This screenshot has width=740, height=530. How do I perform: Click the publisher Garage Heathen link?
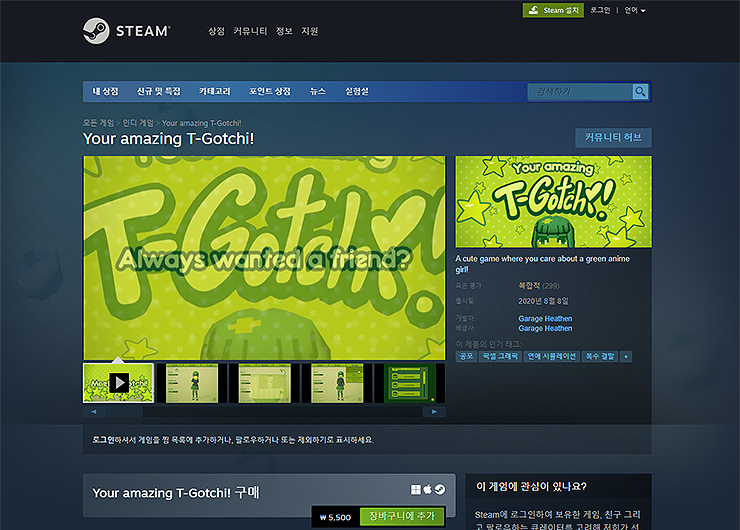(545, 328)
